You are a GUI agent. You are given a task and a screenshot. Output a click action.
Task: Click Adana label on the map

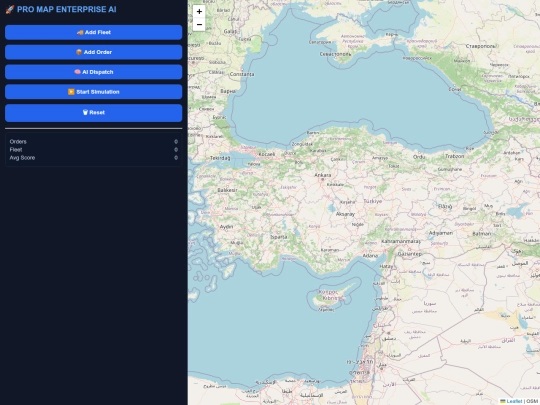click(x=370, y=256)
